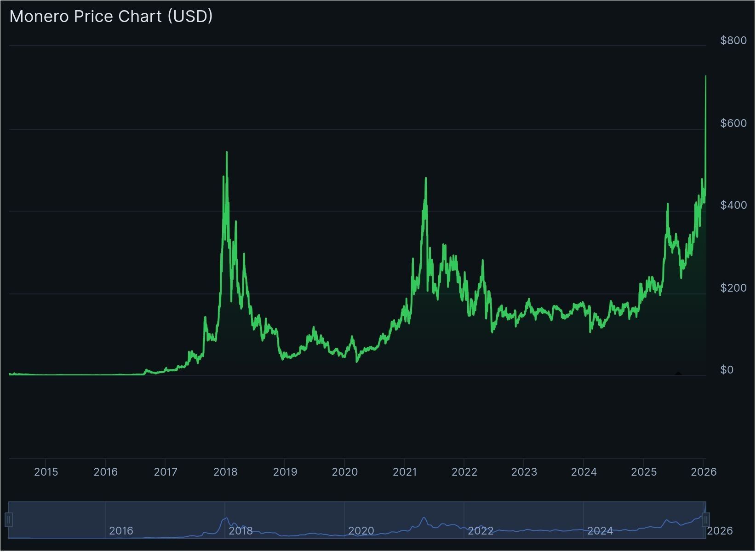Select the 2020 label on the main x-axis
This screenshot has width=756, height=552.
pos(345,472)
